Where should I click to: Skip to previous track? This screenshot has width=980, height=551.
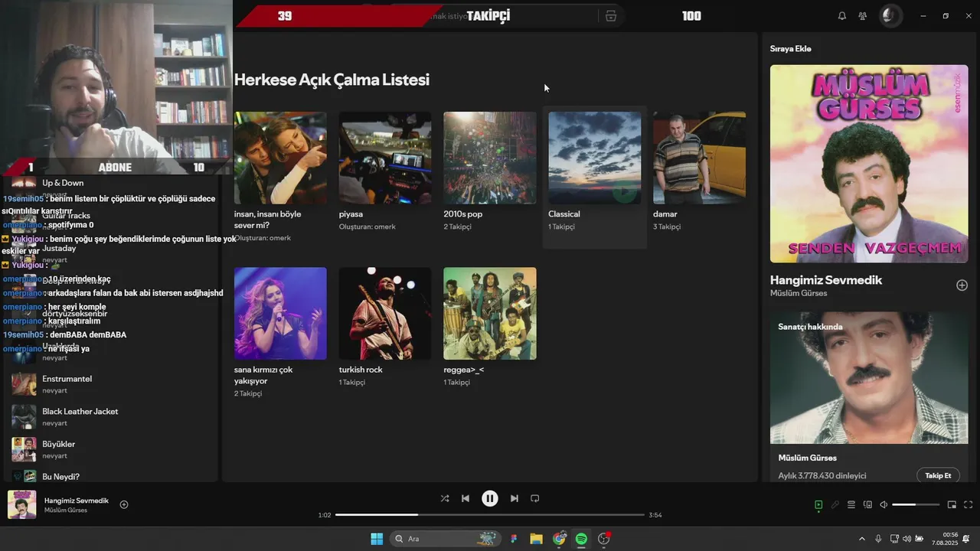pos(465,498)
